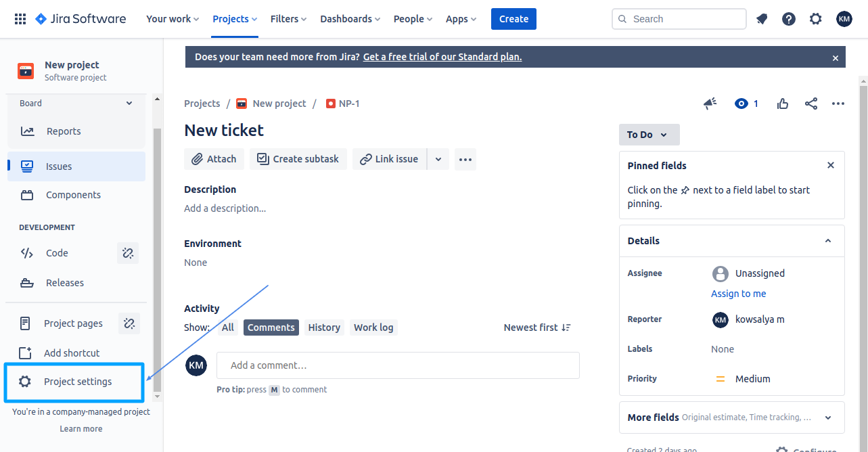Select the Comments activity tab
The image size is (868, 452).
271,327
